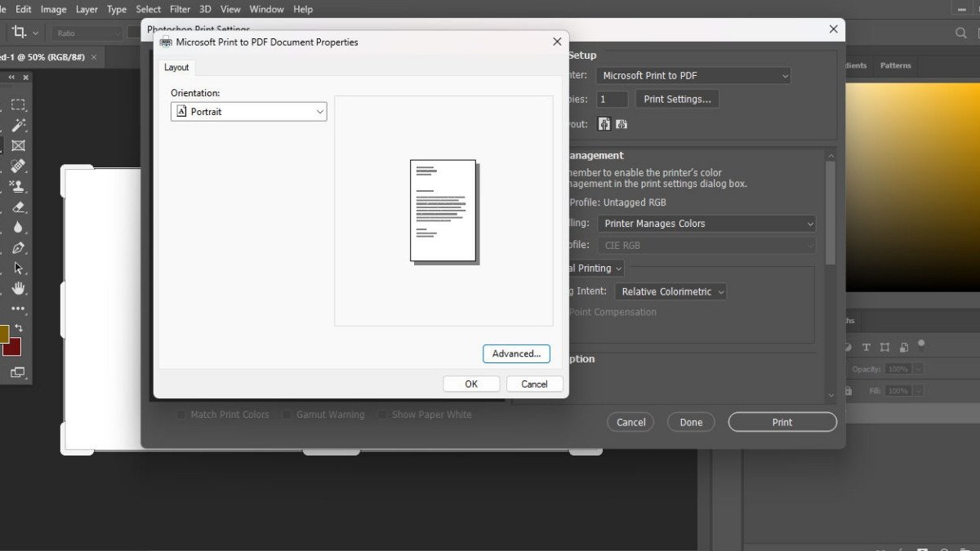Select the Eraser tool
Screen dimensions: 980x551
coord(18,207)
